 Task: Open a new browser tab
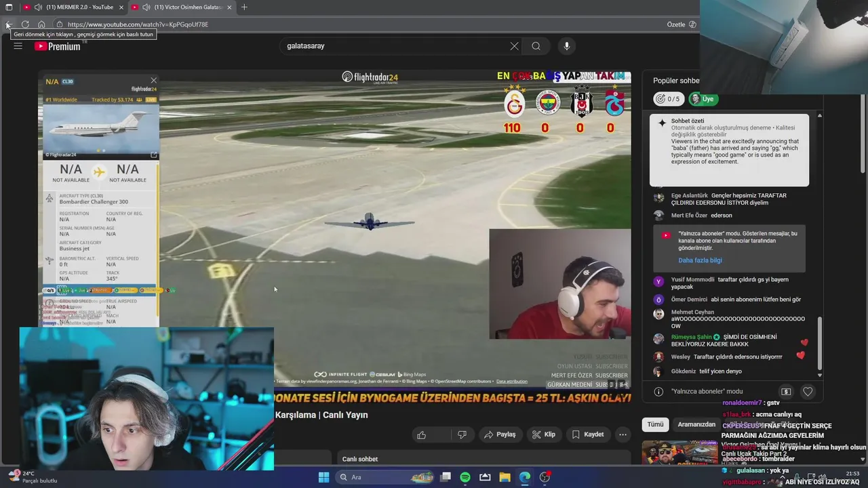tap(244, 7)
